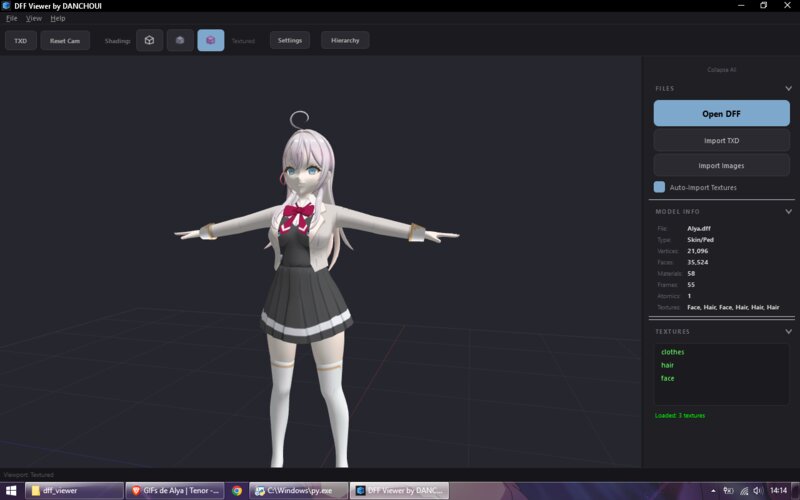Click Import Images button

(721, 166)
